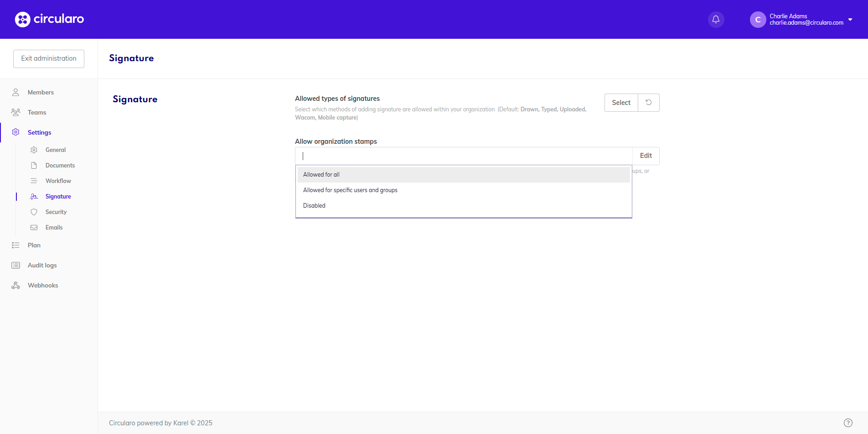Open the Members section
Viewport: 868px width, 434px height.
point(41,92)
